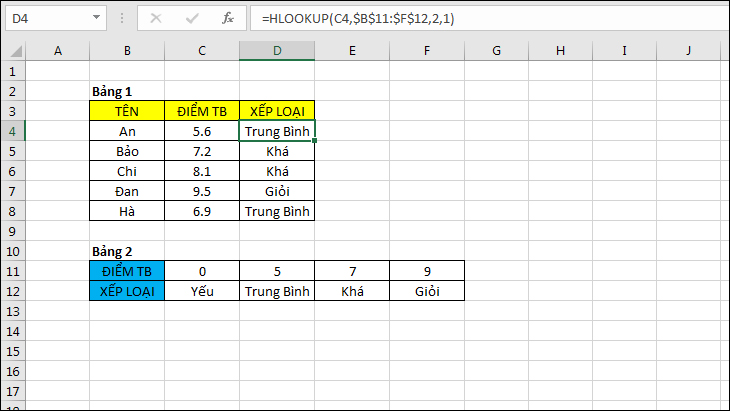Image resolution: width=730 pixels, height=411 pixels.
Task: Click the cell with score 8.1
Action: (202, 171)
